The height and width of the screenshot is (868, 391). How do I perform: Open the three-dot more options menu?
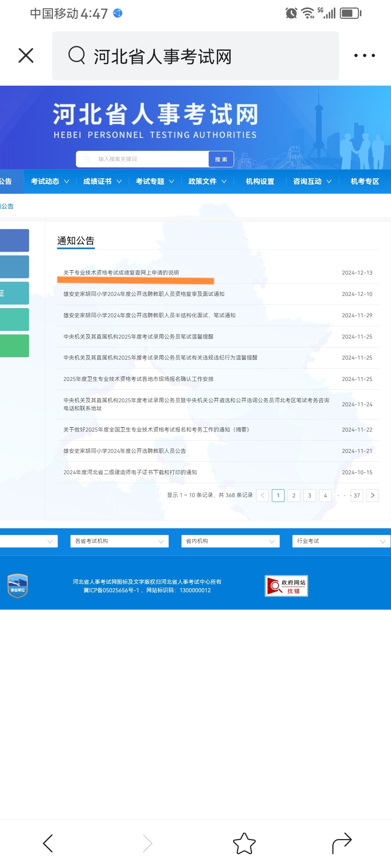click(364, 56)
